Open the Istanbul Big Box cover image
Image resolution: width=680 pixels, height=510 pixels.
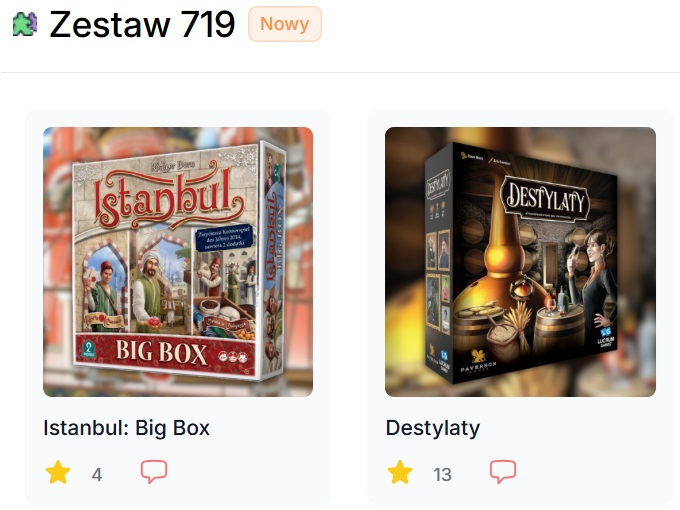point(178,262)
